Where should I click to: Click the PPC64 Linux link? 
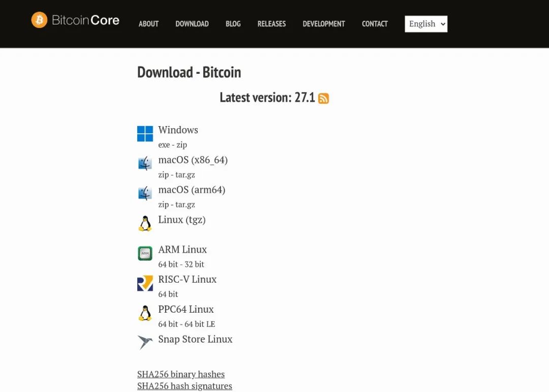pyautogui.click(x=186, y=309)
